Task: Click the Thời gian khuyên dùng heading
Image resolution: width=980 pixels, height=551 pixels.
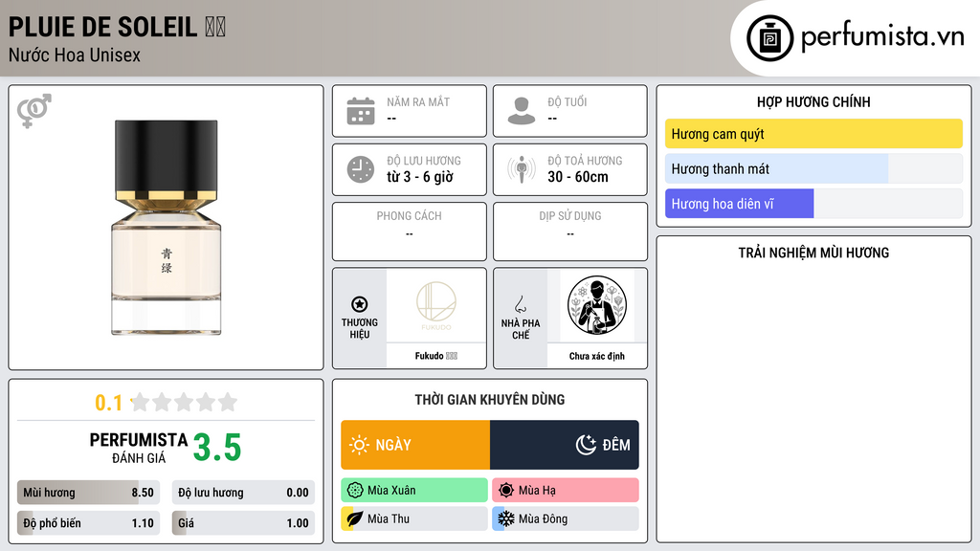Action: (x=490, y=399)
